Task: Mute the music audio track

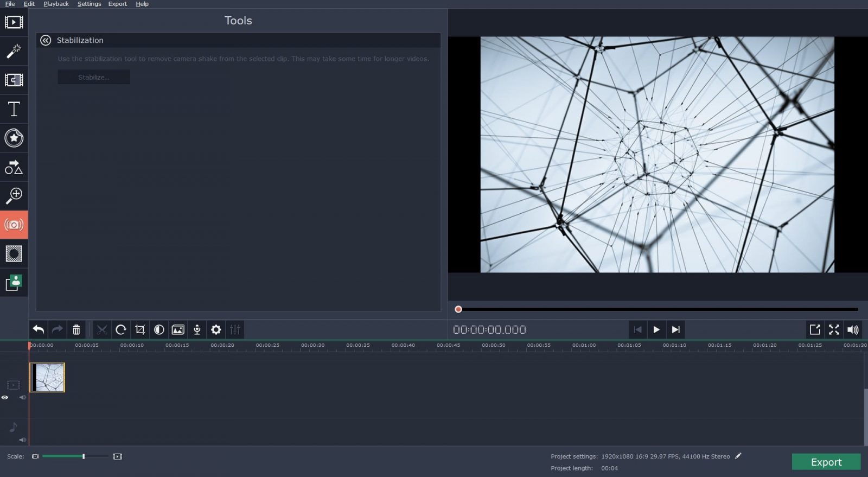Action: click(x=22, y=440)
